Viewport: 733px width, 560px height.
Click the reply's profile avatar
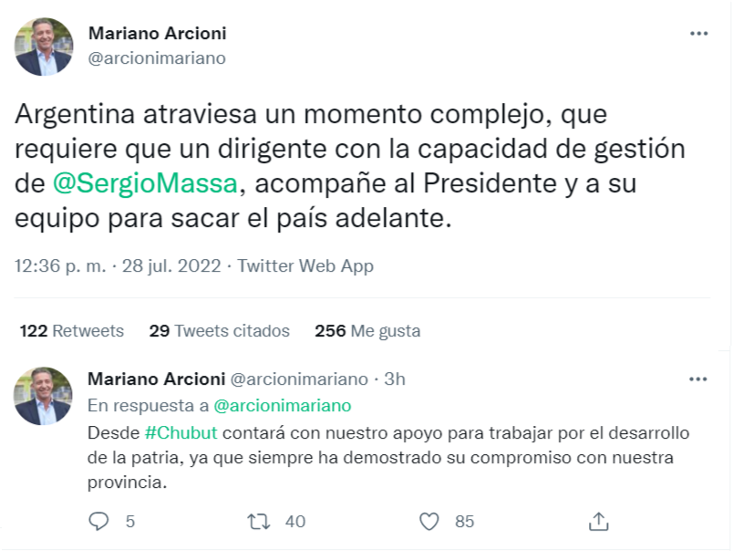(x=44, y=397)
